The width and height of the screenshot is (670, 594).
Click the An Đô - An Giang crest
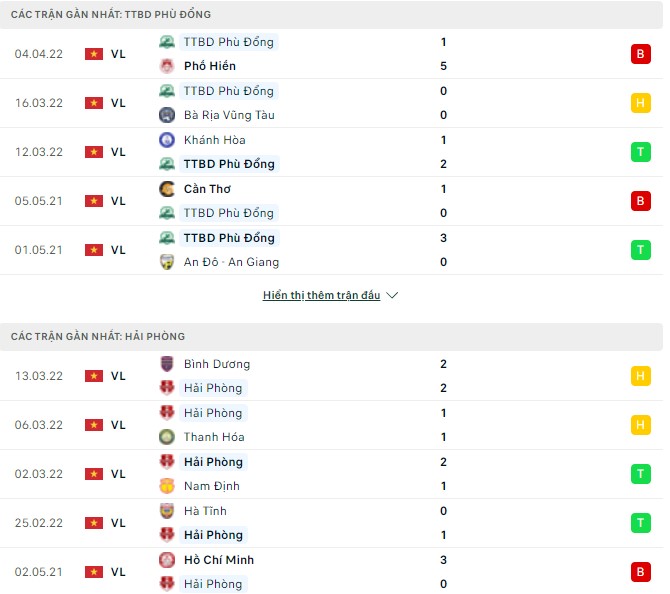pos(167,262)
